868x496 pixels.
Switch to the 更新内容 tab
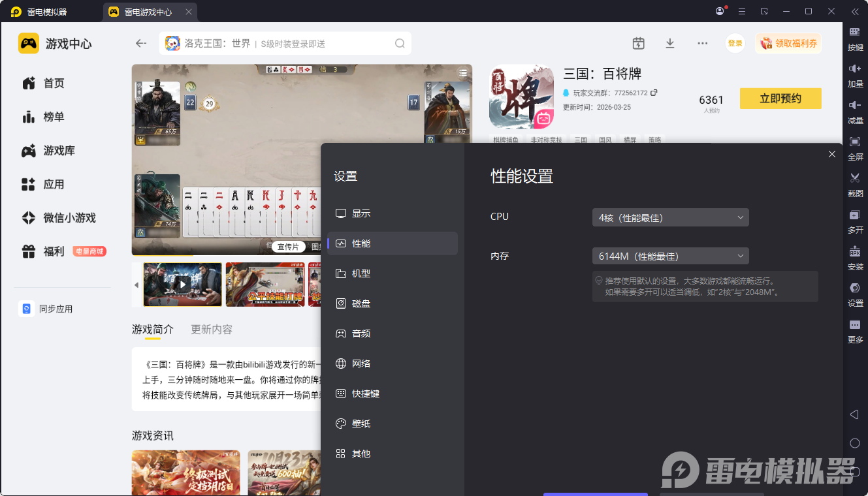(212, 330)
